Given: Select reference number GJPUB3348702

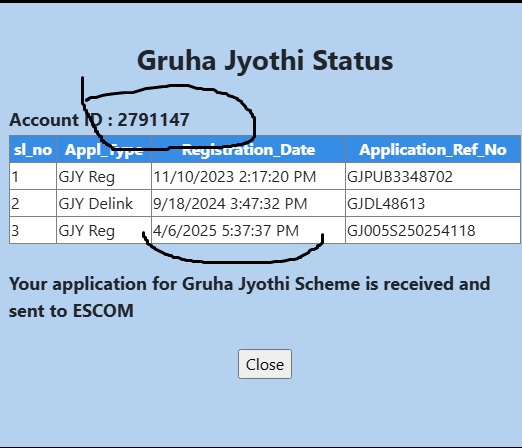Looking at the screenshot, I should [x=400, y=177].
